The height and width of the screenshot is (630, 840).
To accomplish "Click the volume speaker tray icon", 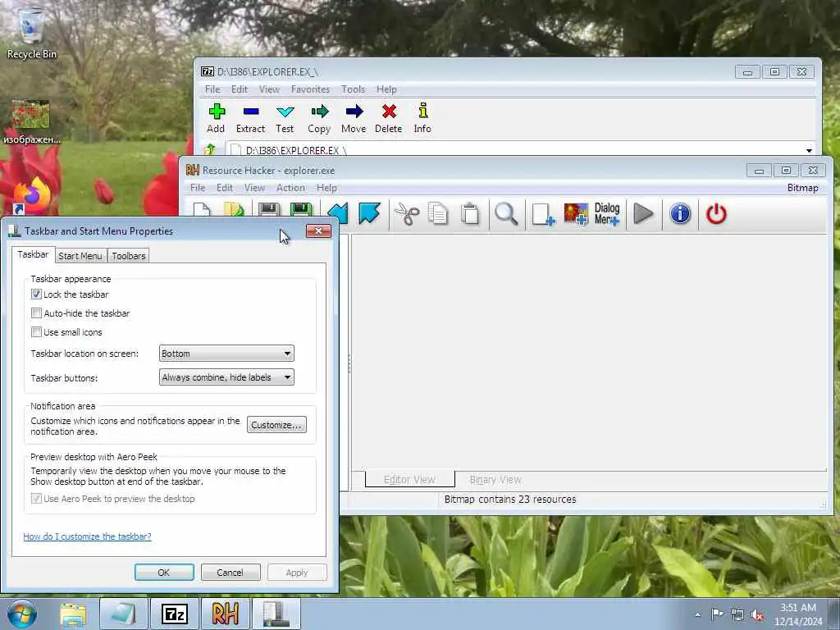I will coord(757,615).
